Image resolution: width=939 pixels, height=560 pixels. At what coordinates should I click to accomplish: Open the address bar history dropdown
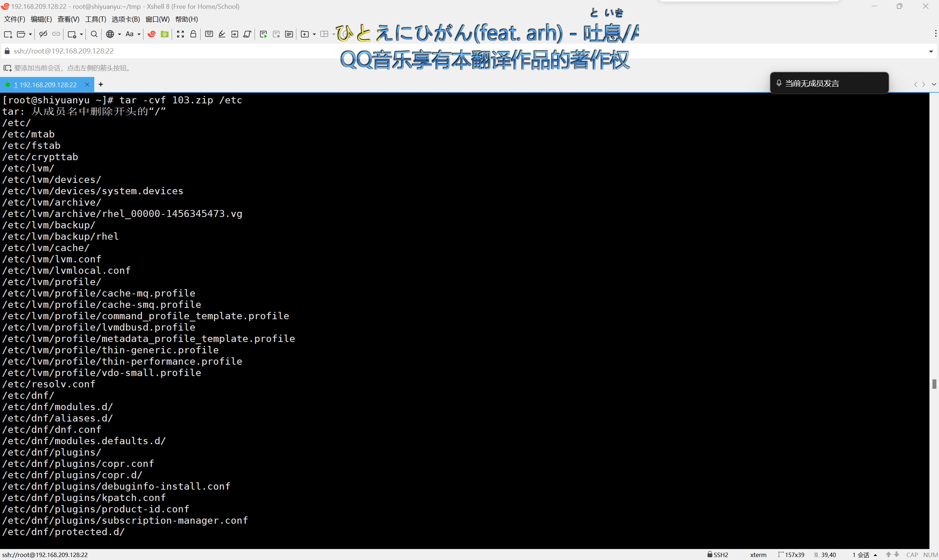[931, 51]
